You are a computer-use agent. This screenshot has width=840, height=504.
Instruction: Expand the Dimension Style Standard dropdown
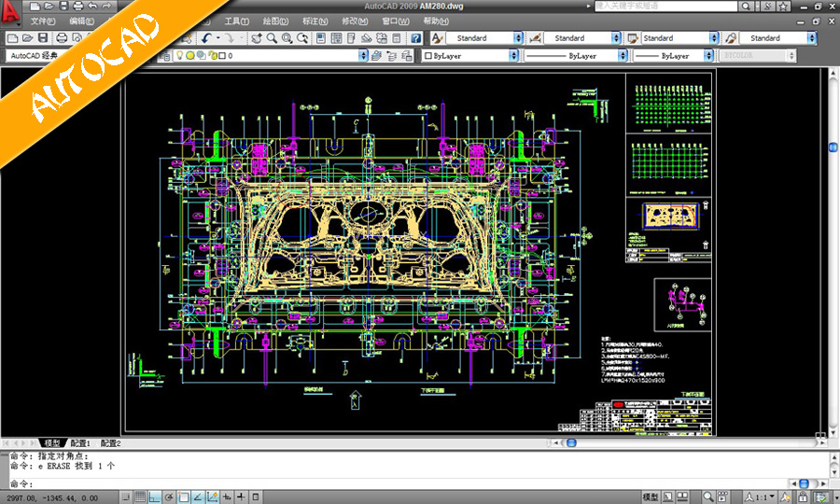(x=616, y=38)
